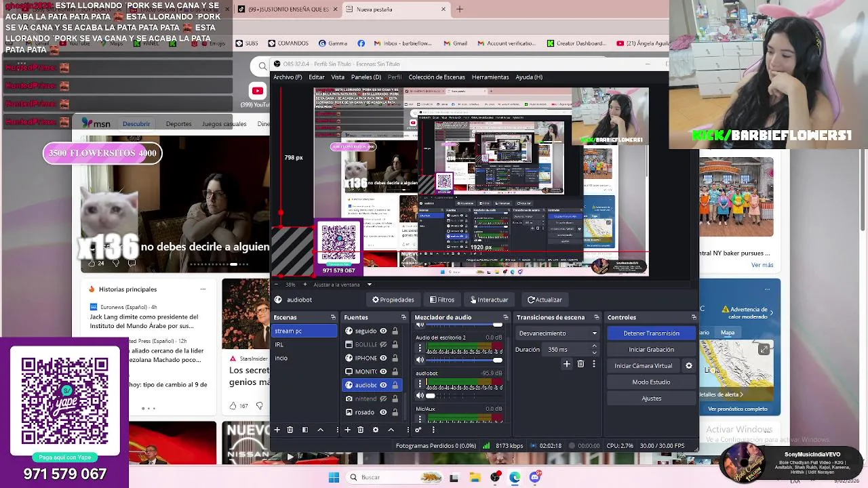Open the Mic/Aux mixer three-dot options menu

[x=420, y=418]
